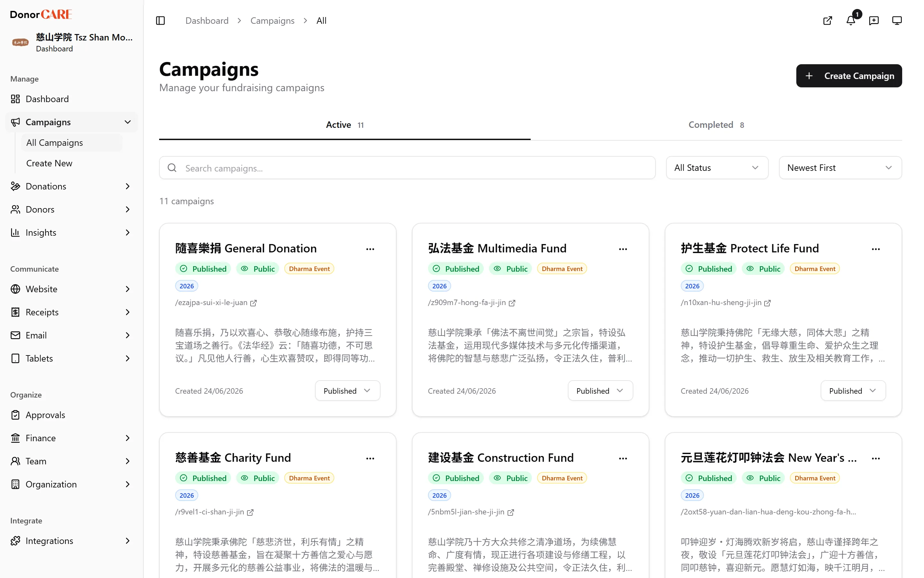924x578 pixels.
Task: Change status dropdown on Multimedia Fund card
Action: click(600, 391)
